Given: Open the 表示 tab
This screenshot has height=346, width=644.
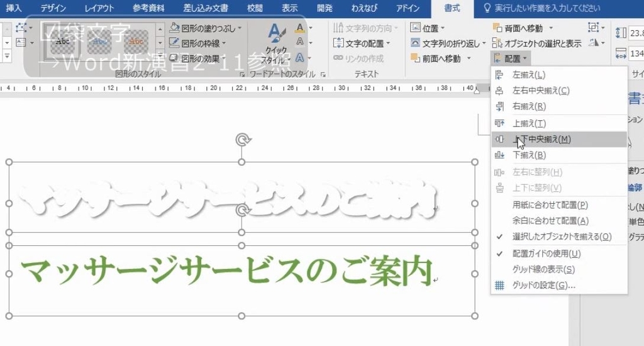Looking at the screenshot, I should [289, 8].
